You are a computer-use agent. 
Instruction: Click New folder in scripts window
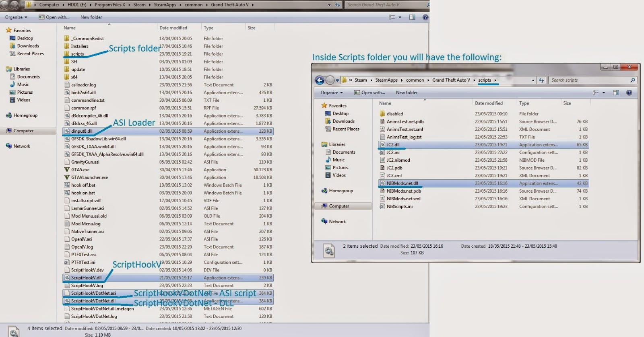407,92
